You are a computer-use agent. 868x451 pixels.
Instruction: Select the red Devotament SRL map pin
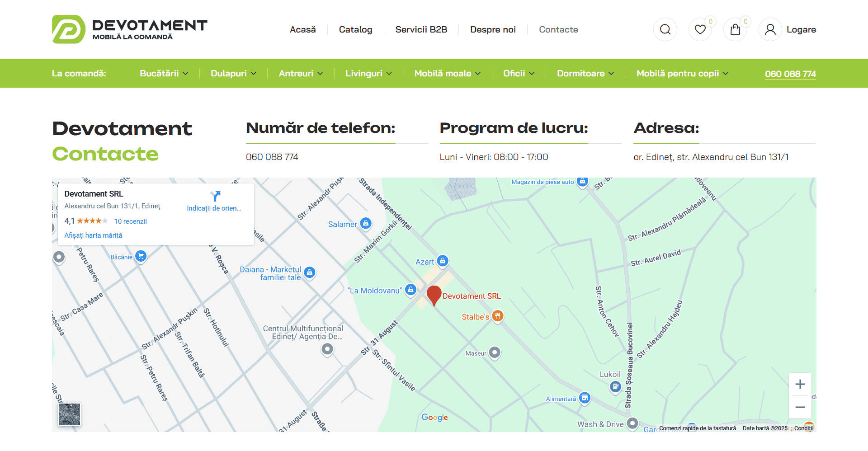pyautogui.click(x=434, y=296)
